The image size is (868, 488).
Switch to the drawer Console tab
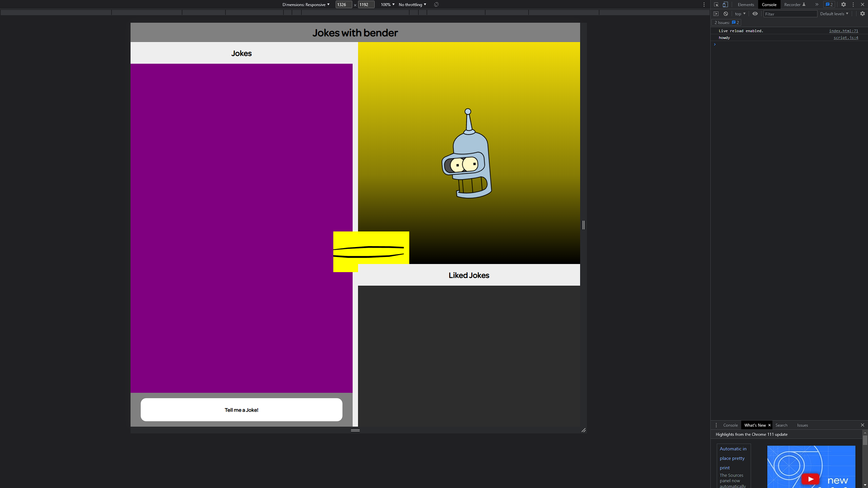pos(730,425)
